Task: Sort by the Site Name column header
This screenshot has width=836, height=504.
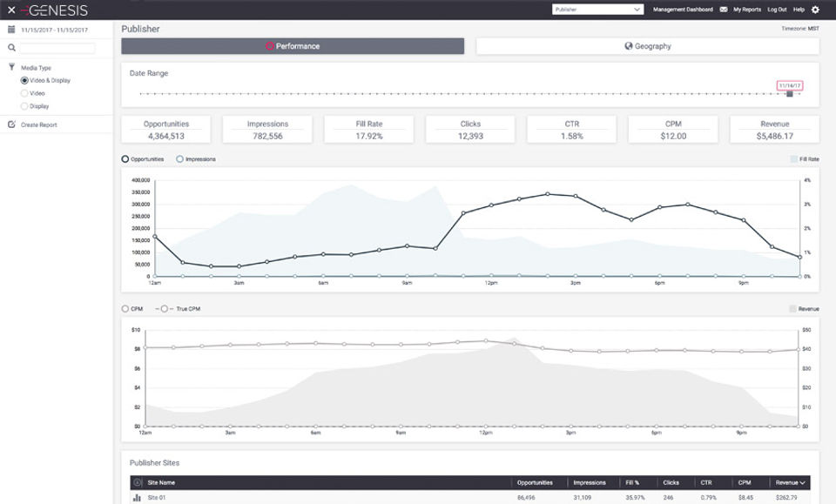Action: tap(161, 483)
